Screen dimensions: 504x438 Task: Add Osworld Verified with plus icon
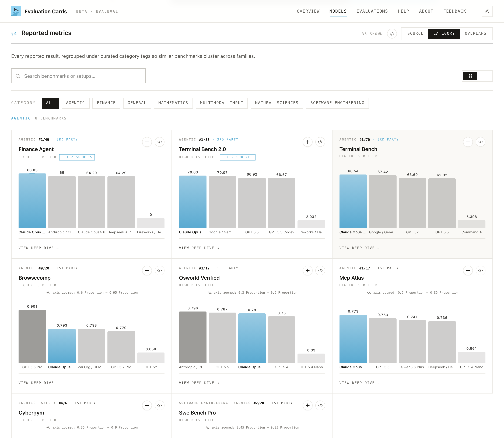[308, 271]
